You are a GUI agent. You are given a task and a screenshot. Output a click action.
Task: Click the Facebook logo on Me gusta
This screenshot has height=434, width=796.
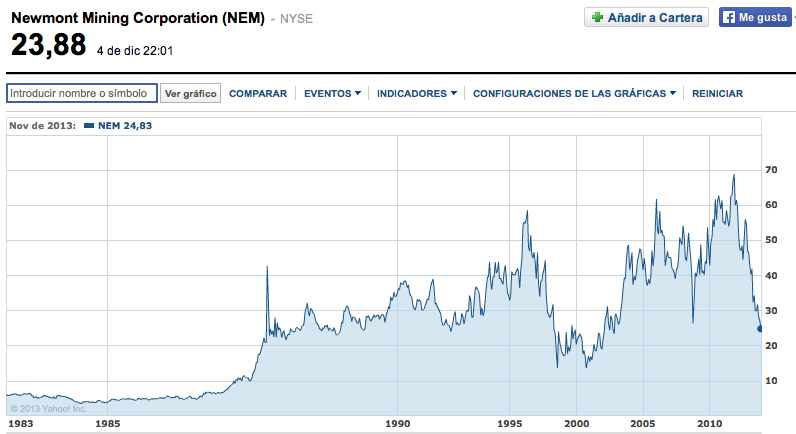coord(729,17)
